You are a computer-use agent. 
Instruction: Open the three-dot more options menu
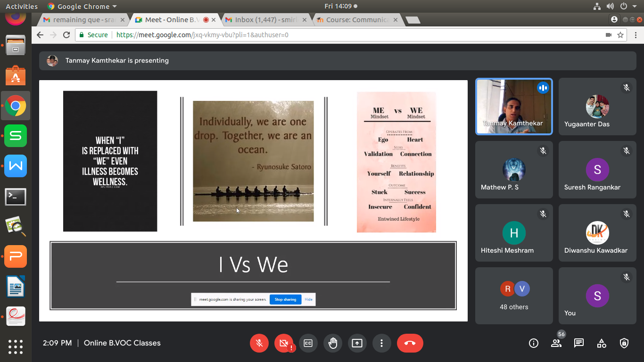(382, 343)
